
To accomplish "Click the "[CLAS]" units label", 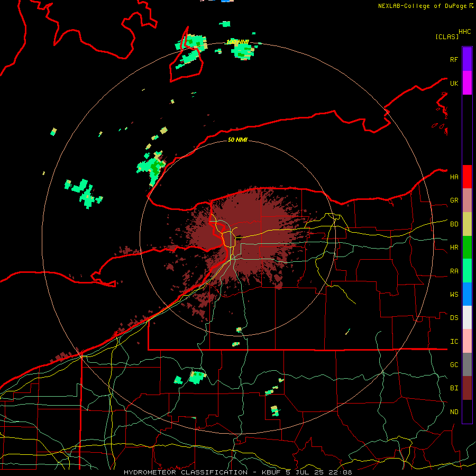I will pyautogui.click(x=447, y=36).
